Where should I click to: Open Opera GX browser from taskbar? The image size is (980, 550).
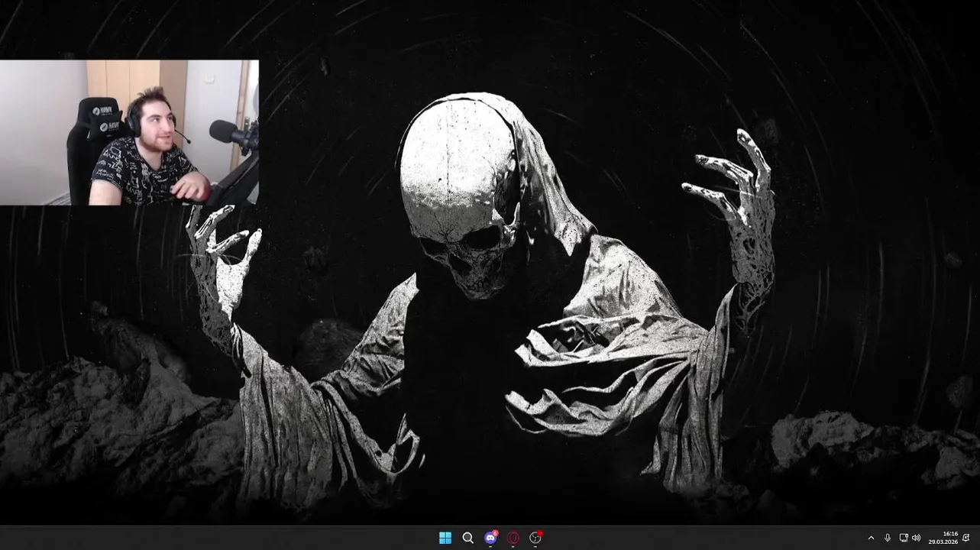pos(513,538)
